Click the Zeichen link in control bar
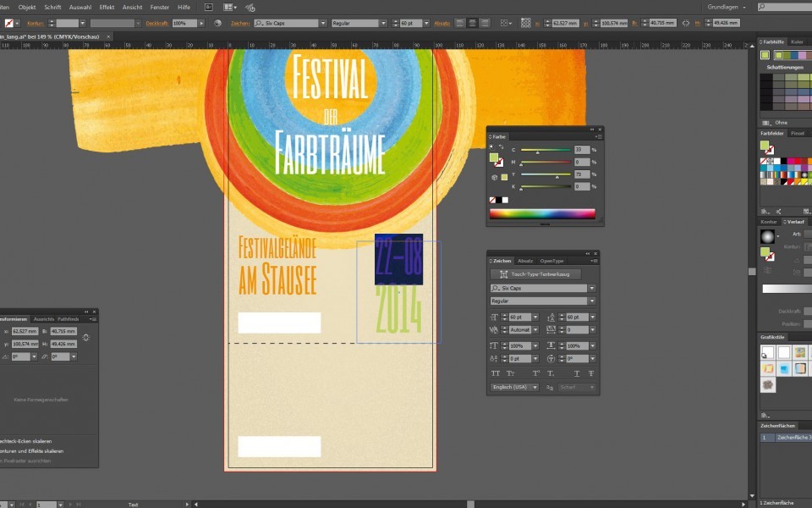This screenshot has width=812, height=508. [x=240, y=24]
